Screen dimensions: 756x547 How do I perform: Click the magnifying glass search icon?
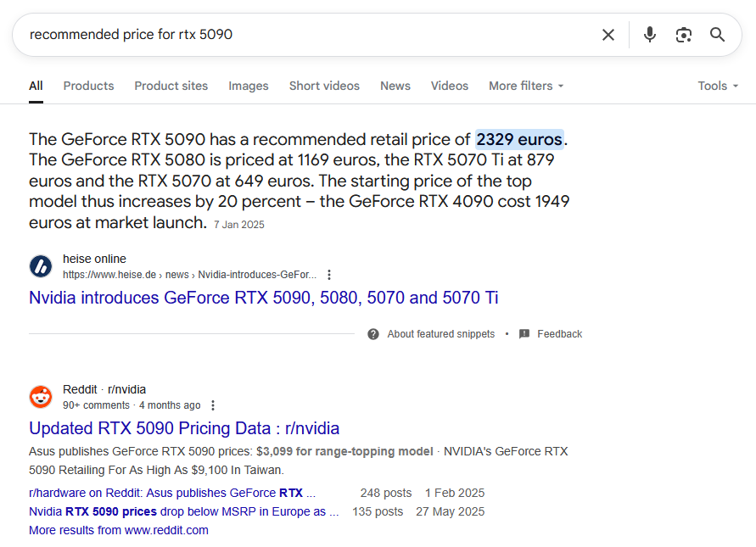coord(718,35)
